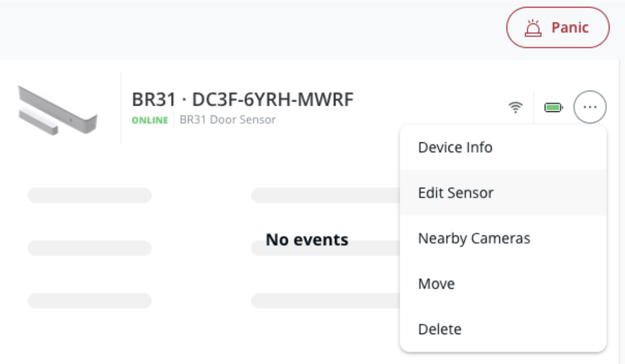The width and height of the screenshot is (625, 364).
Task: Close the menu via the ellipsis button
Action: coord(590,107)
